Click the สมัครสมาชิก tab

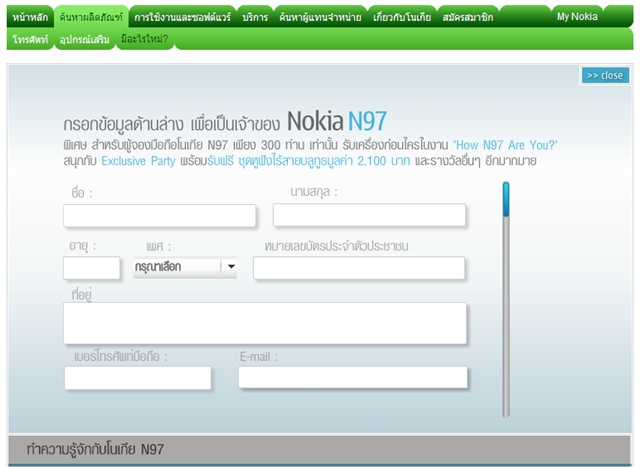coord(468,17)
